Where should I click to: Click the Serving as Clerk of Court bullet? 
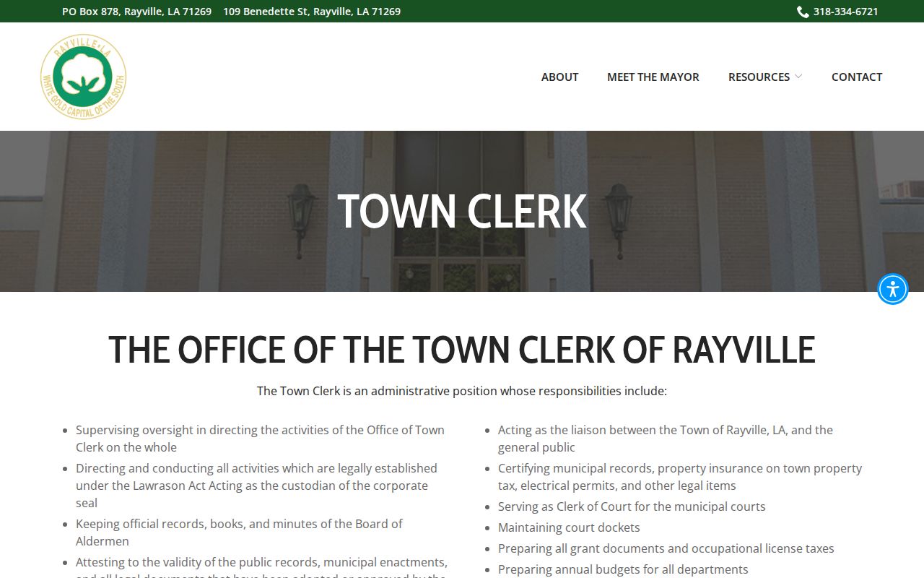point(632,506)
